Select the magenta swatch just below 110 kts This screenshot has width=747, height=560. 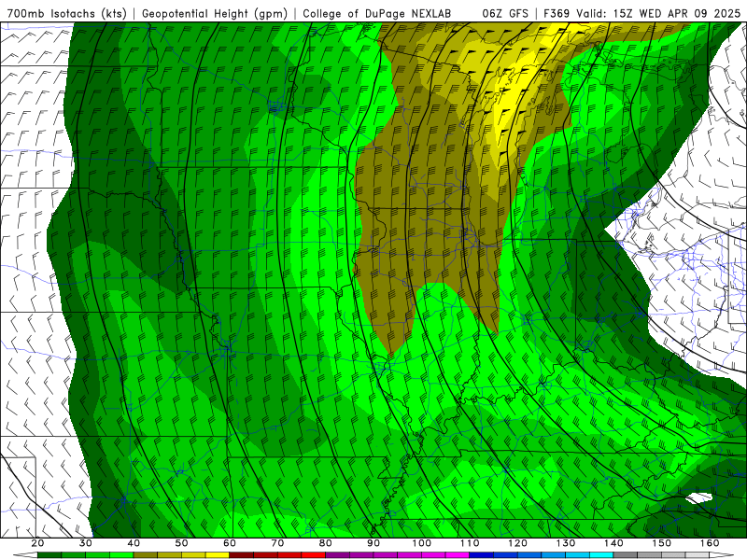(x=458, y=555)
